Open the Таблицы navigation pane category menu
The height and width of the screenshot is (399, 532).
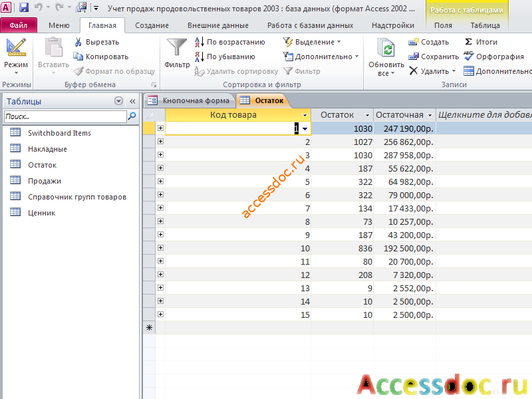(x=118, y=101)
